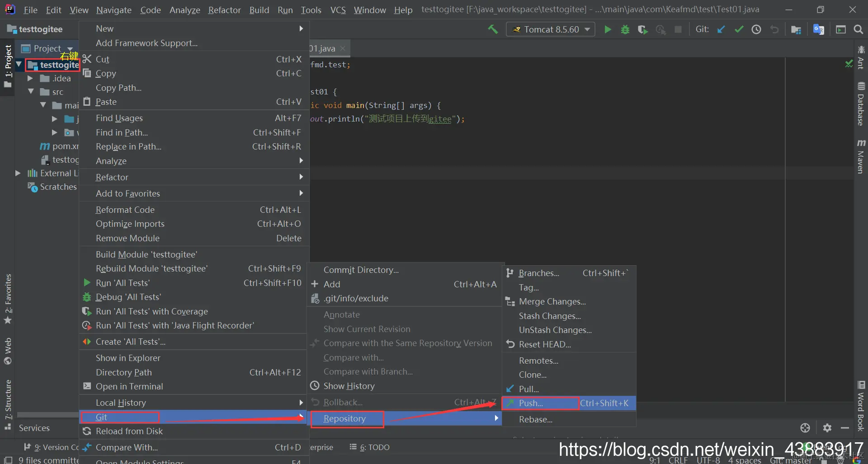Select Pull... from the Repository submenu
Screen dimensions: 868x464
tap(569, 389)
